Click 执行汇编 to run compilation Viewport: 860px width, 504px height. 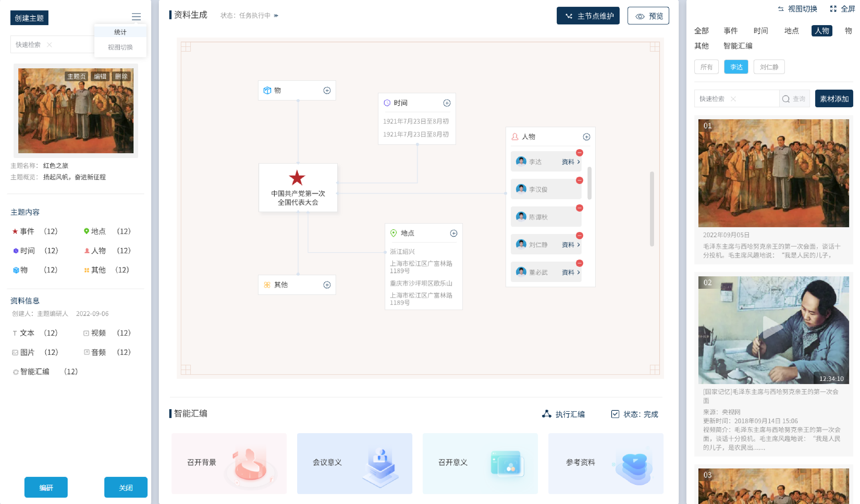tap(563, 414)
